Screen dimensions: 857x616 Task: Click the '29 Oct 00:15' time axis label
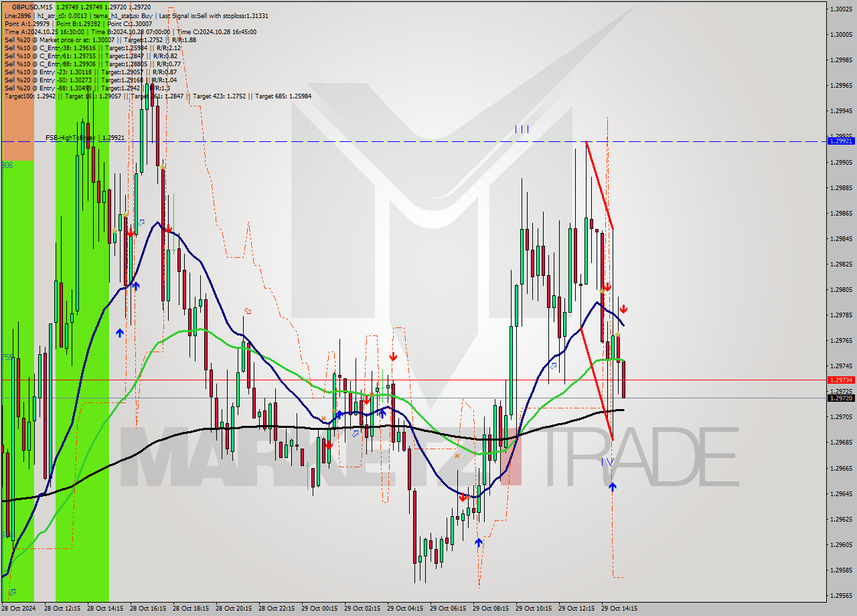[319, 609]
